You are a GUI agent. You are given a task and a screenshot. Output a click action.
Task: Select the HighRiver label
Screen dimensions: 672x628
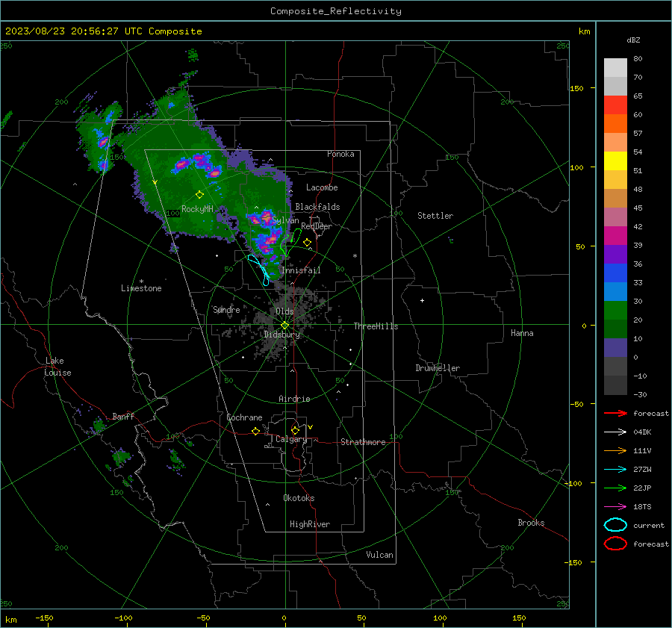click(x=310, y=524)
